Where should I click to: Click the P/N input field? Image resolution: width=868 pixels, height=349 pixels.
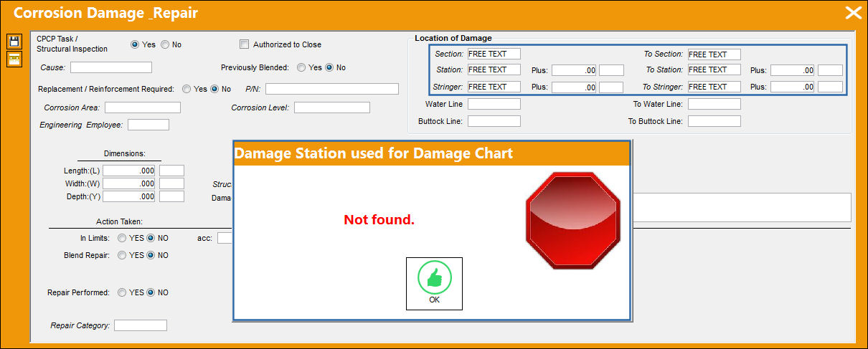[x=331, y=89]
